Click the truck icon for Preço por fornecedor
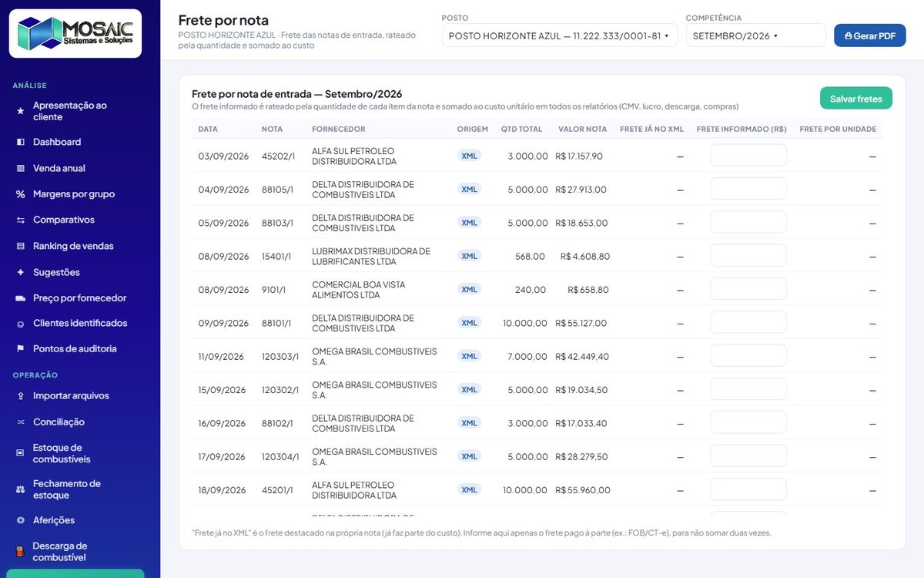Screen dimensions: 924x578 [21, 298]
